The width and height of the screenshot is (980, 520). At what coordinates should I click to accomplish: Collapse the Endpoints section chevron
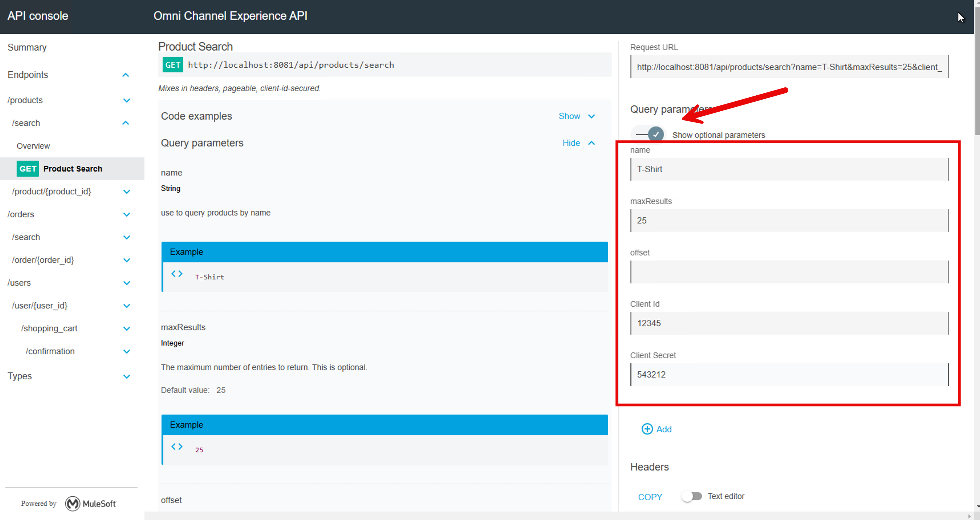coord(125,75)
